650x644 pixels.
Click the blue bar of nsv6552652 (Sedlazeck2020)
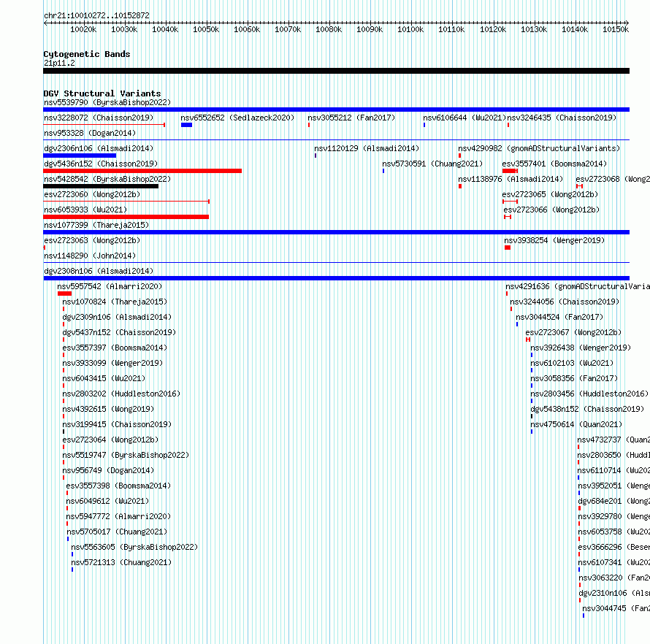pyautogui.click(x=186, y=125)
